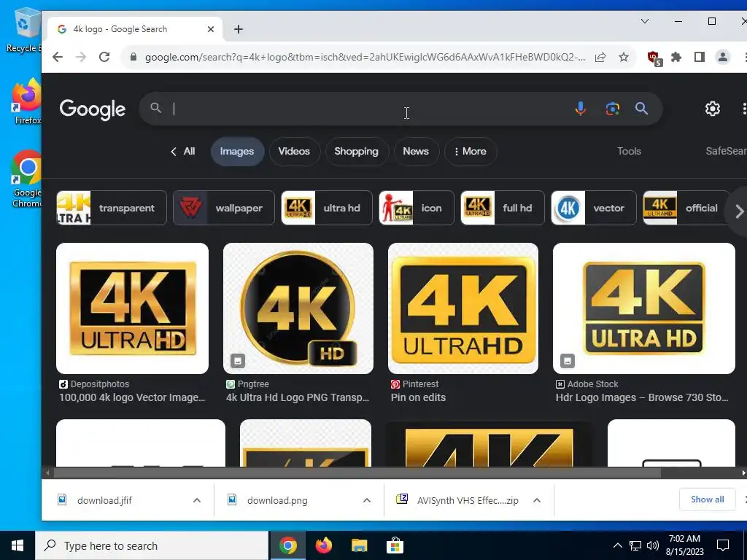This screenshot has height=560, width=747.
Task: Click the taskbar search box
Action: click(152, 545)
